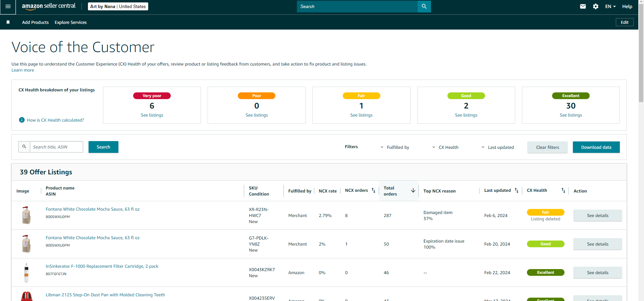Open the hamburger navigation menu
644x301 pixels.
tap(8, 7)
